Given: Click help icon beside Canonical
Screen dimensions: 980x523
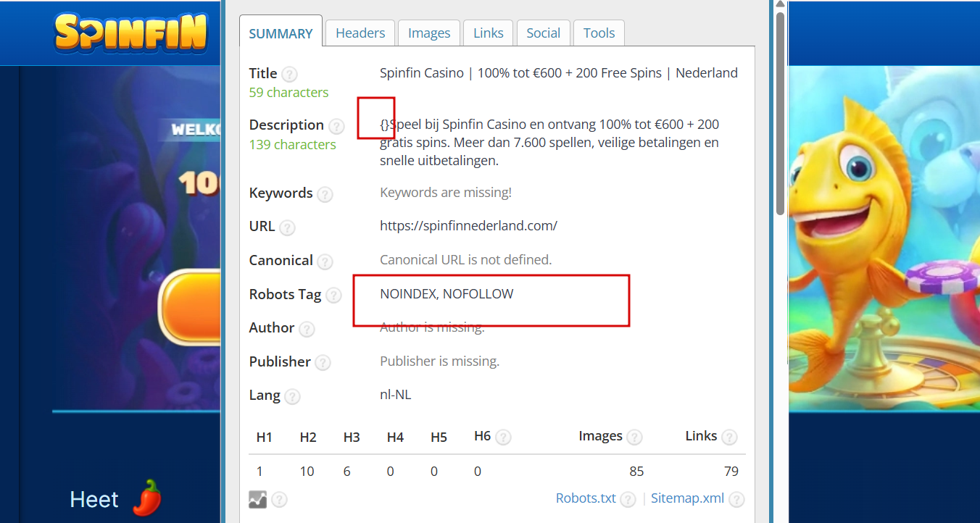Looking at the screenshot, I should point(325,261).
